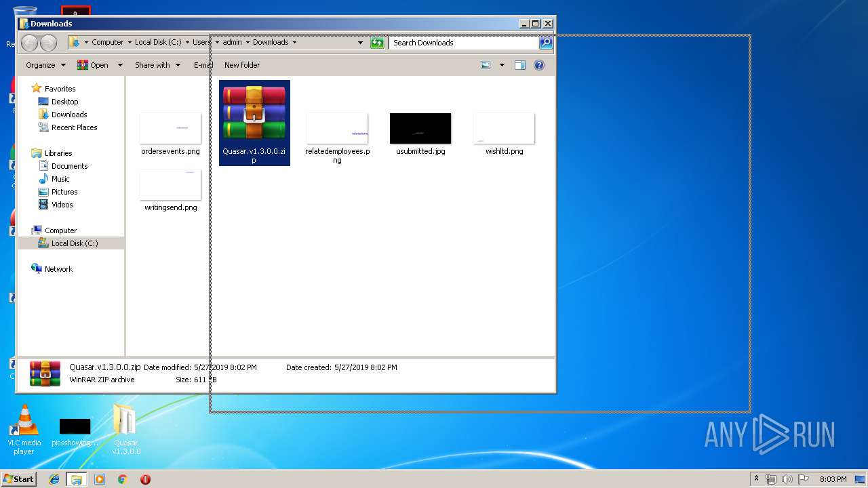
Task: Click the Forward navigation arrow
Action: coord(49,43)
